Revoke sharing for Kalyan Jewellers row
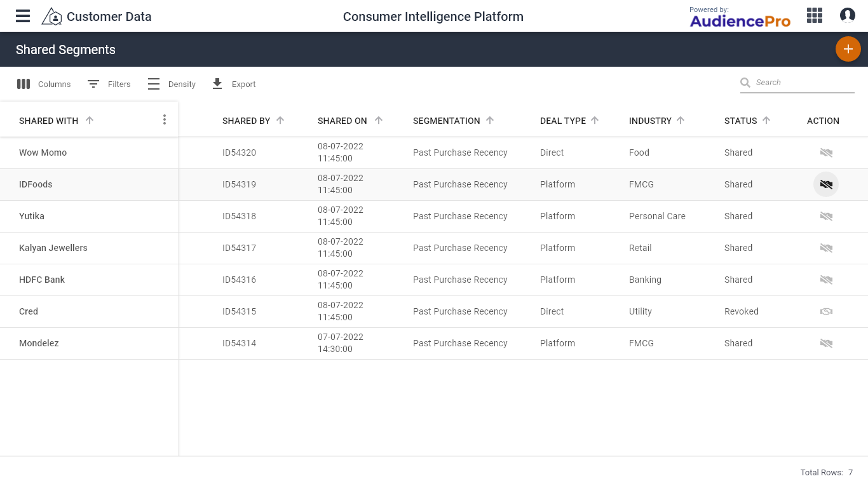The width and height of the screenshot is (868, 488). click(826, 248)
